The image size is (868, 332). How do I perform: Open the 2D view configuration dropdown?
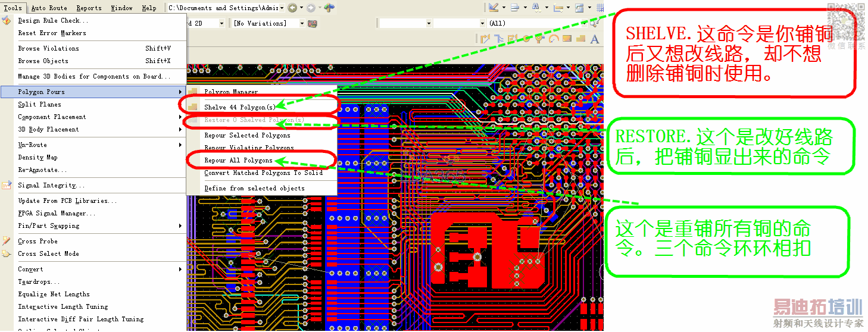pyautogui.click(x=221, y=23)
